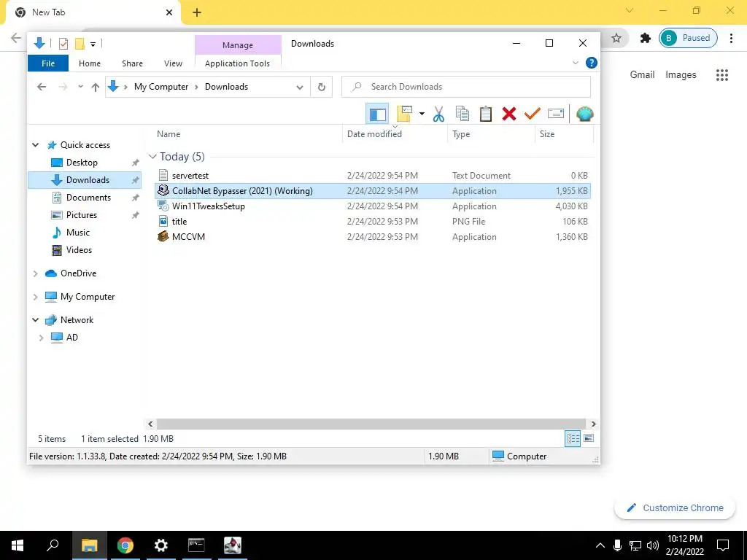This screenshot has height=560, width=747.
Task: Copy the selected file using copy icon
Action: point(462,114)
